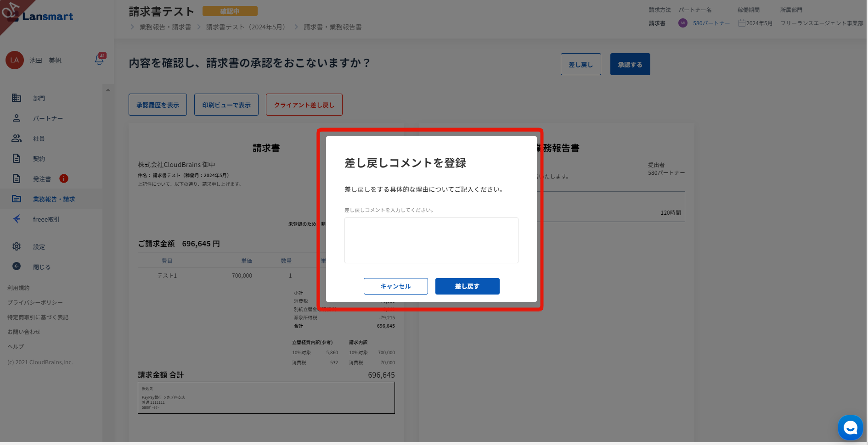Open 利用規約 link

click(x=18, y=288)
